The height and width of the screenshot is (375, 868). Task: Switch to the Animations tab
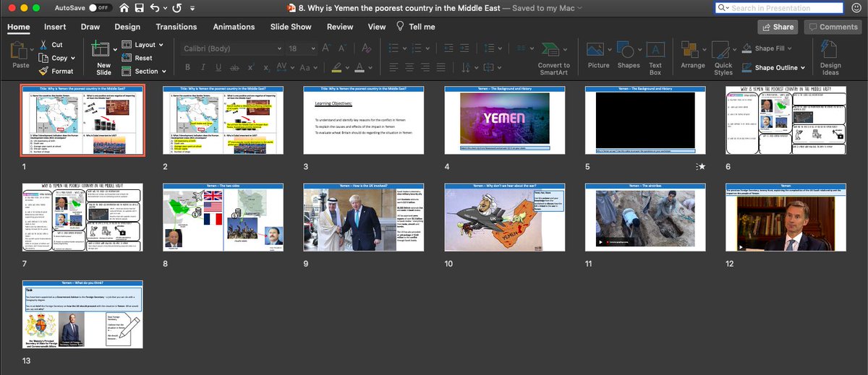point(234,27)
